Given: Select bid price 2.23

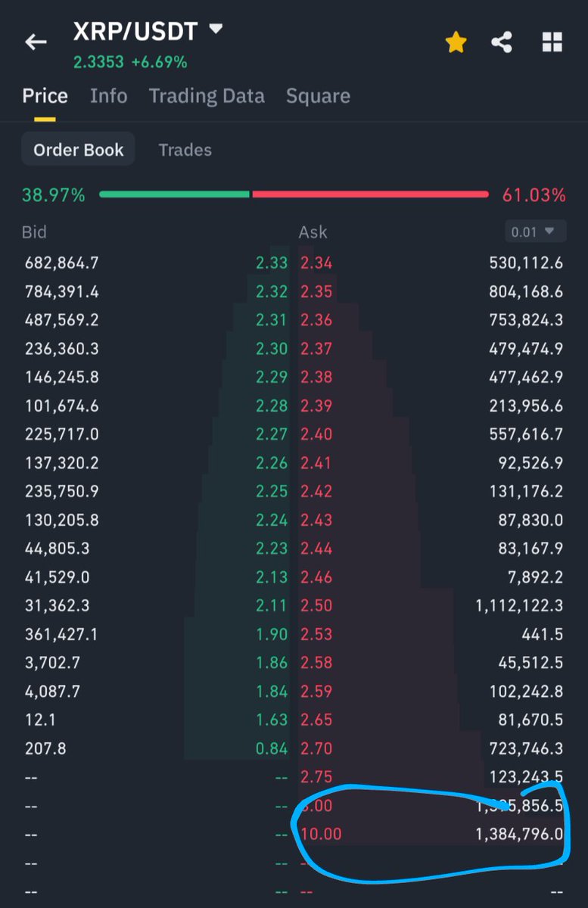Looking at the screenshot, I should [x=272, y=549].
